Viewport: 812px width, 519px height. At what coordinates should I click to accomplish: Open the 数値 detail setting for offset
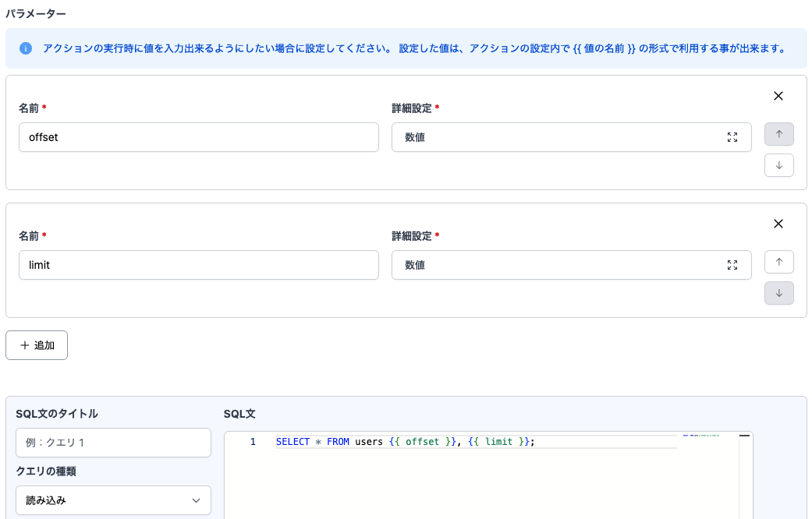[x=571, y=137]
